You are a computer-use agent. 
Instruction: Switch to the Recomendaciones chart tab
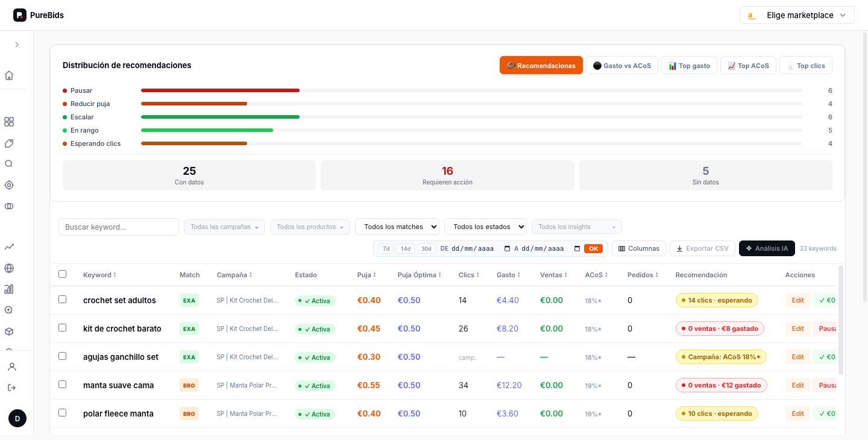541,65
